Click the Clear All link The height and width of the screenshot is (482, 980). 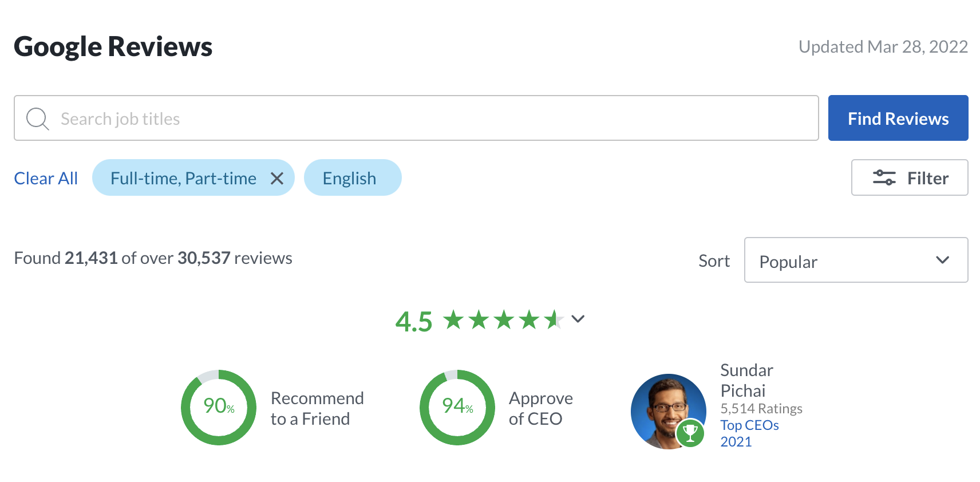pos(46,179)
